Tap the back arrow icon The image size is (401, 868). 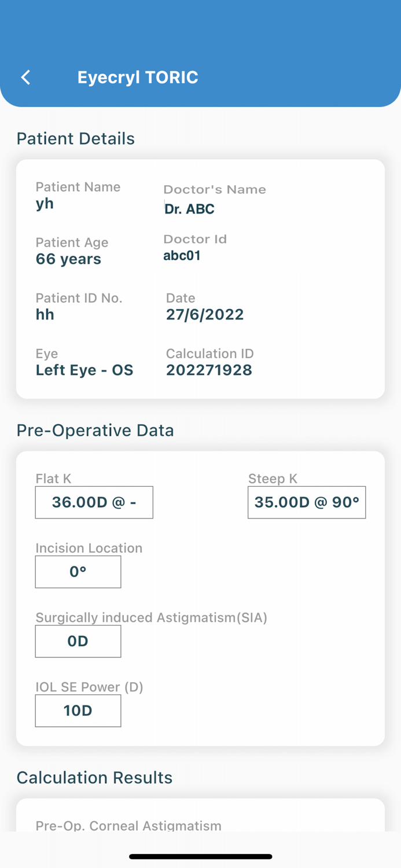pyautogui.click(x=25, y=78)
